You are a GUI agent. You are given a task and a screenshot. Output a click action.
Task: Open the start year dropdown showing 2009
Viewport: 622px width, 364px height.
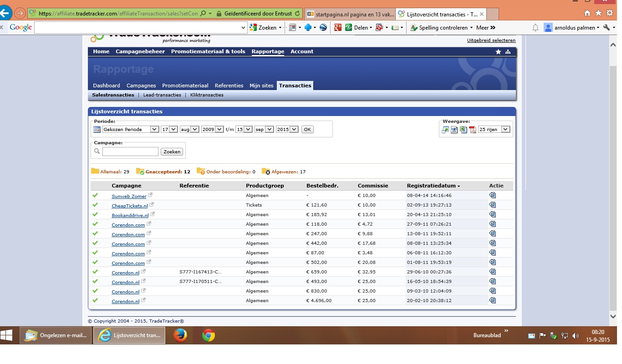click(212, 129)
